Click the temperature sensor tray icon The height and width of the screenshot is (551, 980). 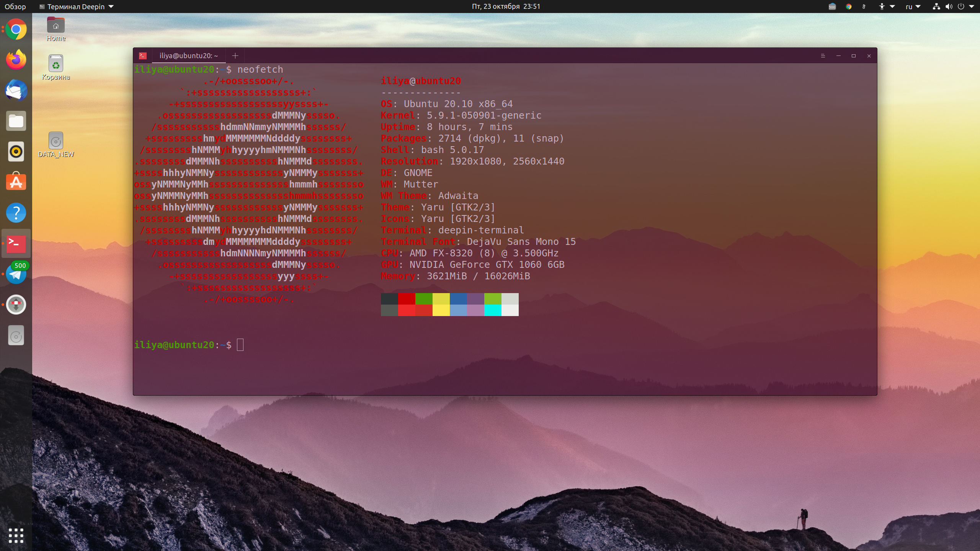point(864,7)
